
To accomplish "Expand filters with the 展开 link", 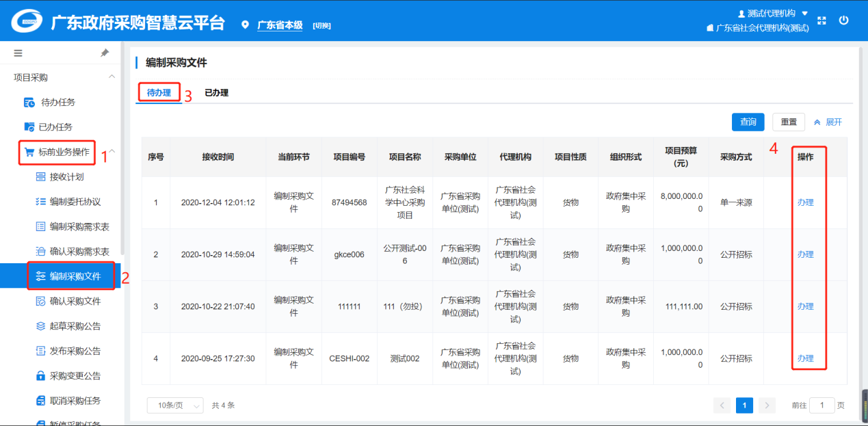I will coord(828,122).
